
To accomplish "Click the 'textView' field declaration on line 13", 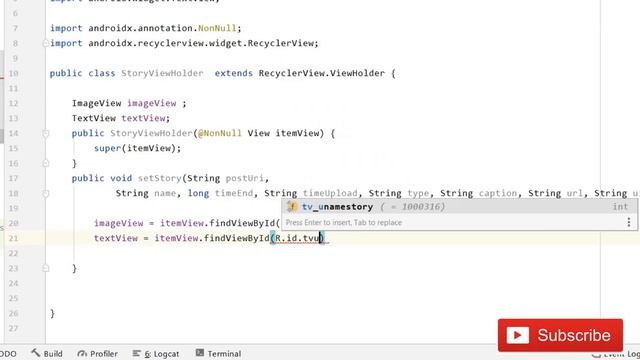I will pos(143,118).
